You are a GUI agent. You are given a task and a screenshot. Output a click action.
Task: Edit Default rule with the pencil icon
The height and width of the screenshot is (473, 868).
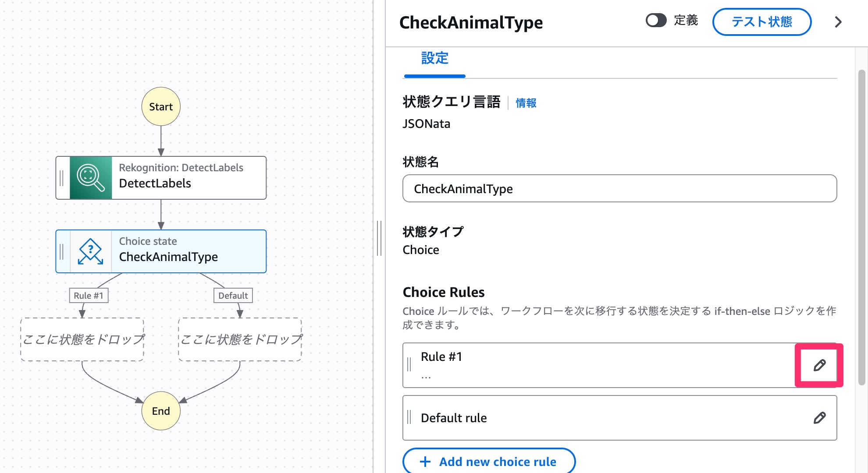pyautogui.click(x=819, y=418)
